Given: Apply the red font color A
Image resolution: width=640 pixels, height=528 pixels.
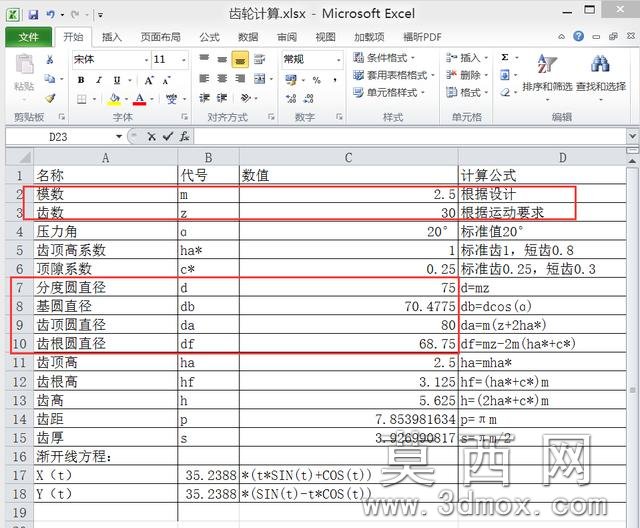Looking at the screenshot, I should pos(140,99).
